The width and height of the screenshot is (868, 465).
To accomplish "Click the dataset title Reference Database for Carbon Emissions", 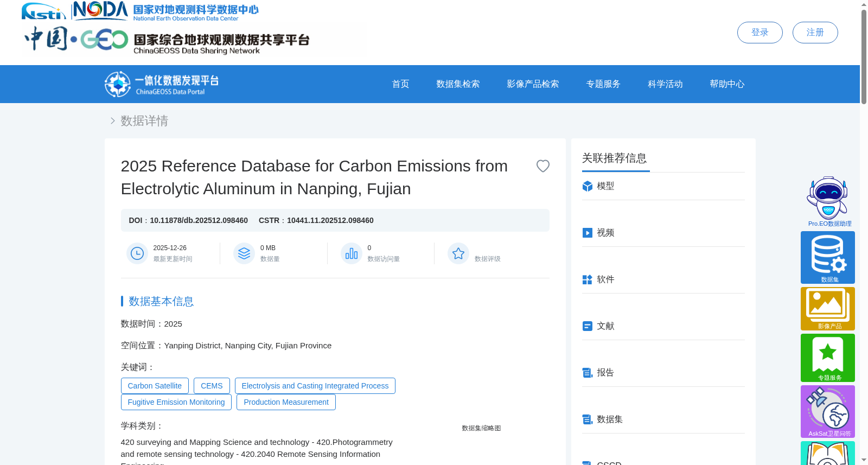I will click(315, 177).
